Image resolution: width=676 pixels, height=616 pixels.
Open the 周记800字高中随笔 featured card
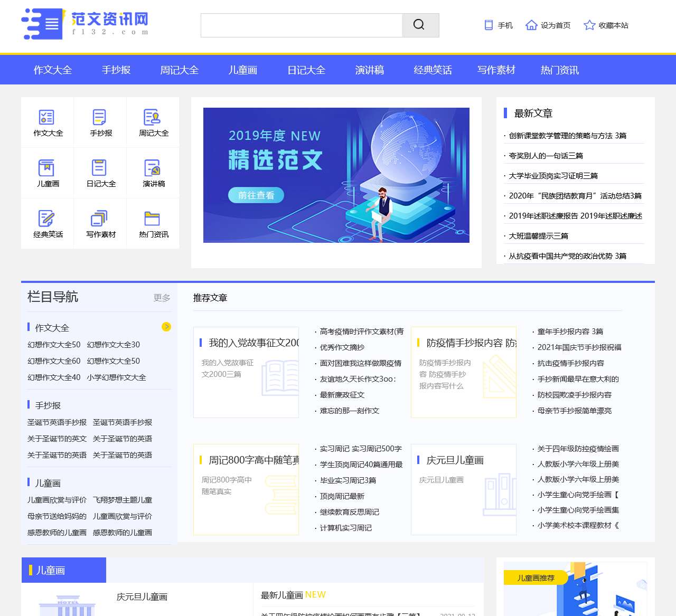(246, 489)
